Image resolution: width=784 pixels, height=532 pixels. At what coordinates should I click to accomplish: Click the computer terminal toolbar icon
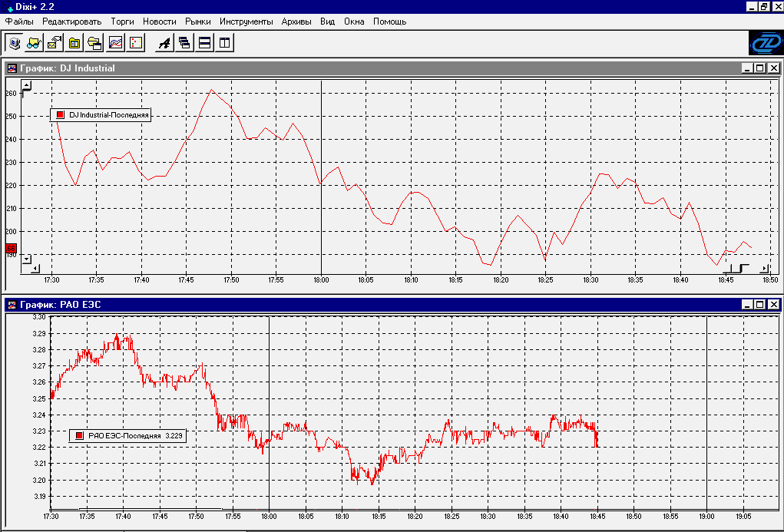[x=15, y=43]
